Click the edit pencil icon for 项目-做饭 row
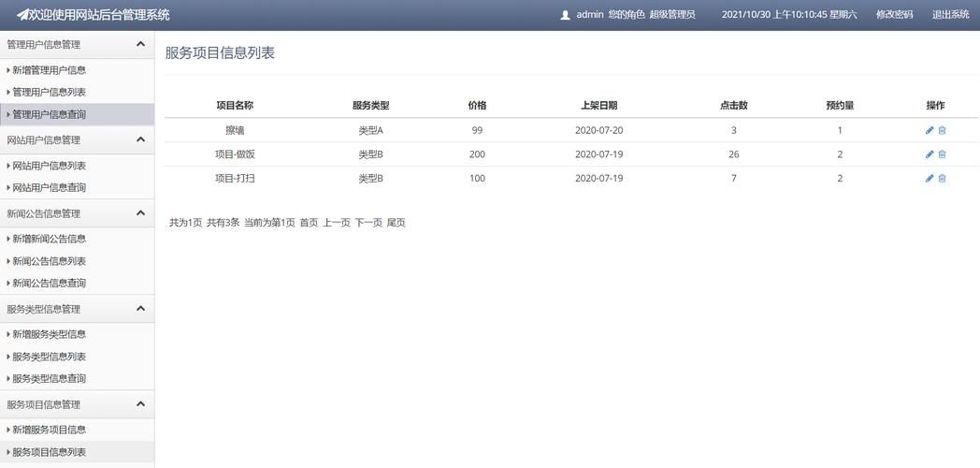 click(930, 154)
